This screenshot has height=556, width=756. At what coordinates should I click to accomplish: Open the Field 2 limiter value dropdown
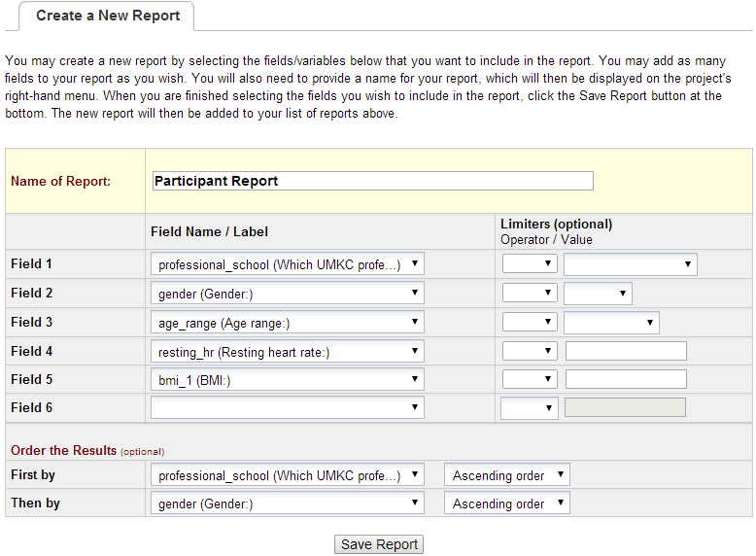(x=598, y=294)
